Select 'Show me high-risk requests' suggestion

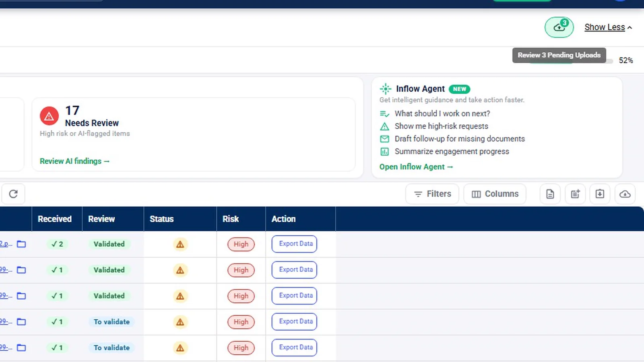[442, 126]
